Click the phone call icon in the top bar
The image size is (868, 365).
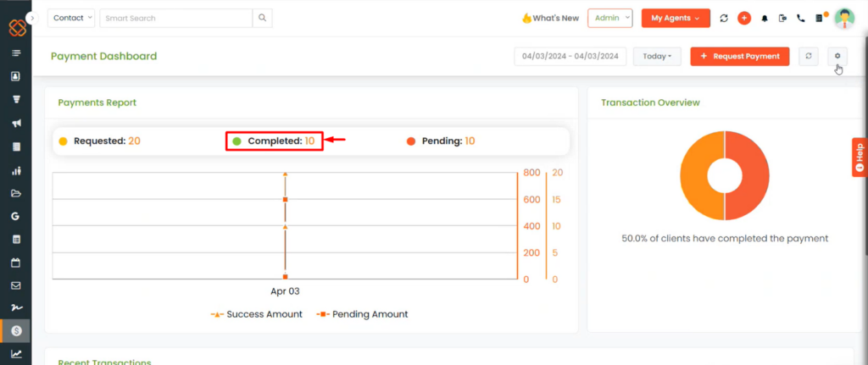pyautogui.click(x=800, y=19)
